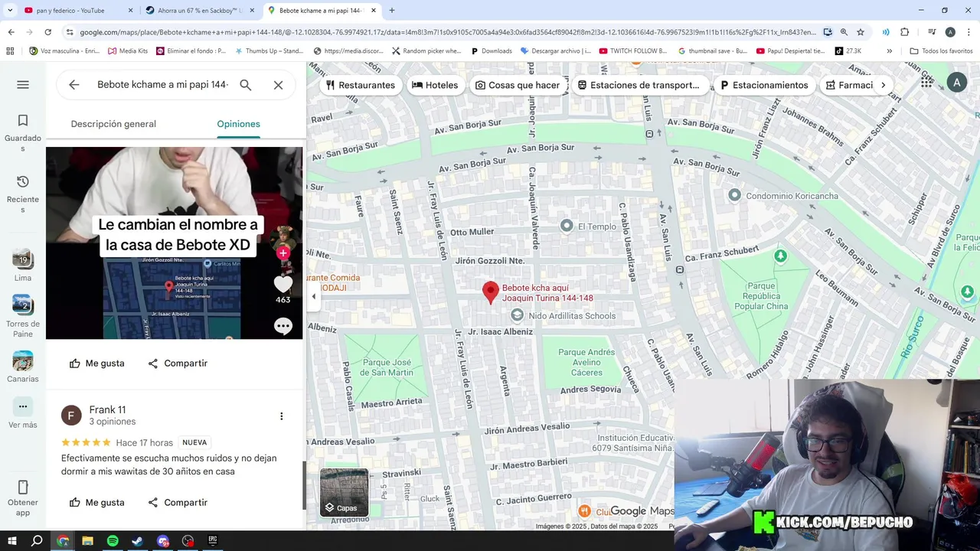The height and width of the screenshot is (551, 980).
Task: Open Frank 11 reviewer profile
Action: coord(107,410)
